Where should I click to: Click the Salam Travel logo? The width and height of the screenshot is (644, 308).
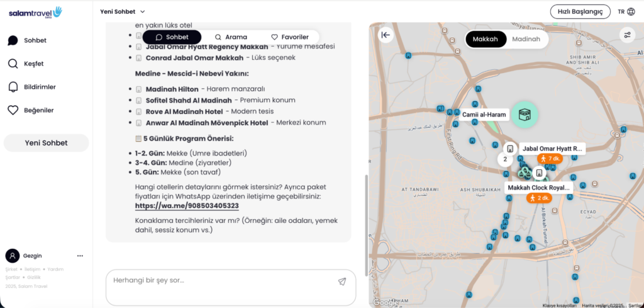35,11
